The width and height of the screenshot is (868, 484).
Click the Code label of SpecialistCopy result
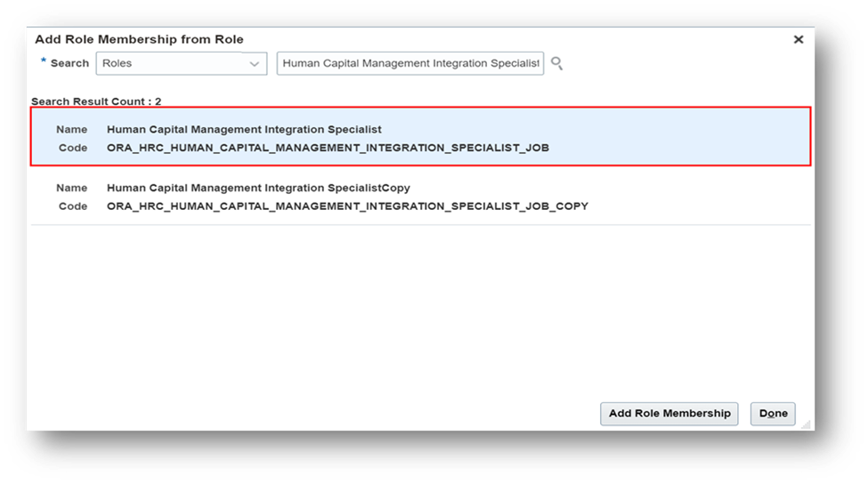click(73, 206)
